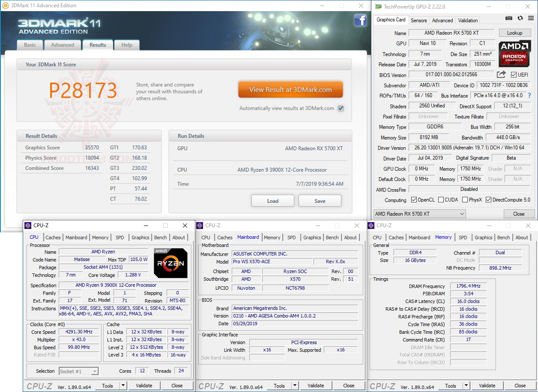The image size is (538, 392).
Task: Open the SPD tab in CPU-Z
Action: click(x=120, y=237)
